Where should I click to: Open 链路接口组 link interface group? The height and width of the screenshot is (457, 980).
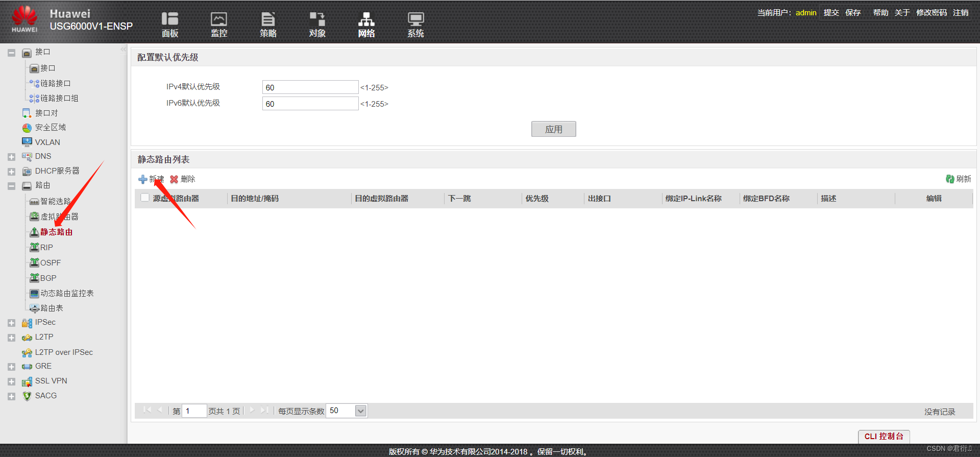(59, 98)
